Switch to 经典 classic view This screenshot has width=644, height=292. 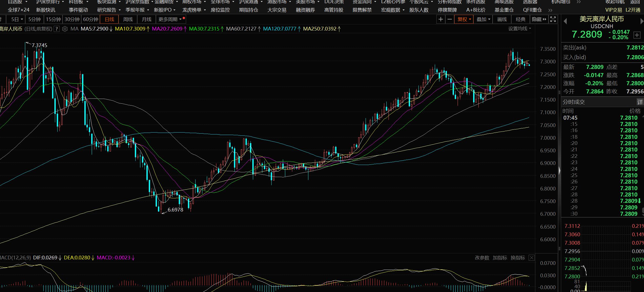(520, 19)
